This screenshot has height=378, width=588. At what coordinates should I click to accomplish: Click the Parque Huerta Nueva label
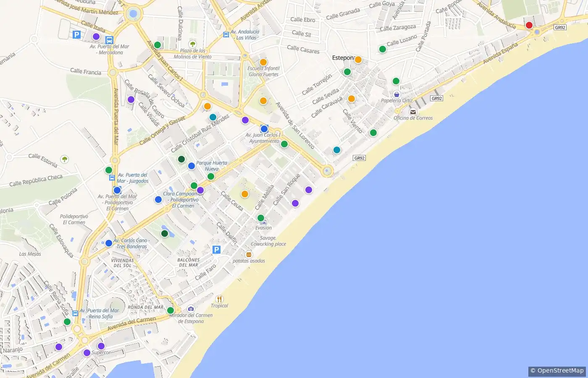pos(212,166)
